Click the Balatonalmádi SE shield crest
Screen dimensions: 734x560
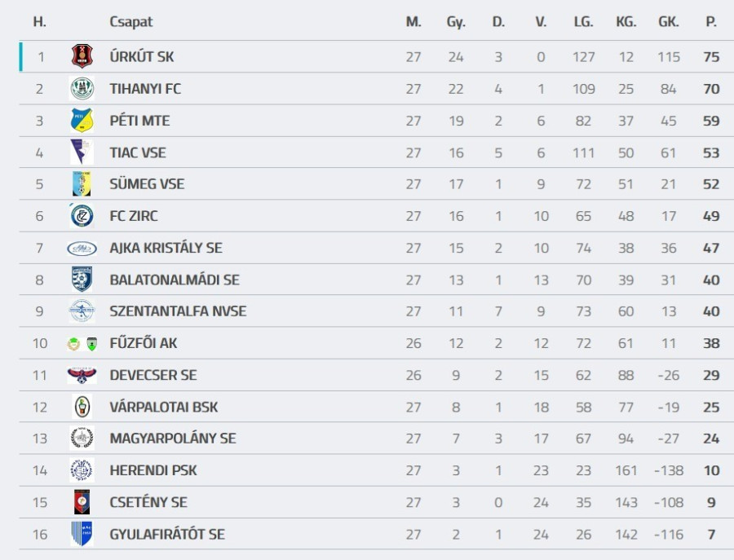click(82, 280)
